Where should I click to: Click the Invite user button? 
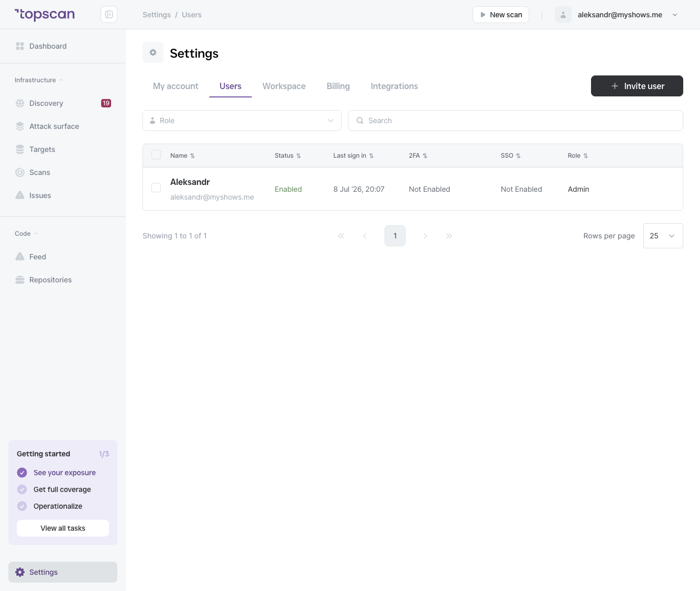pos(637,86)
